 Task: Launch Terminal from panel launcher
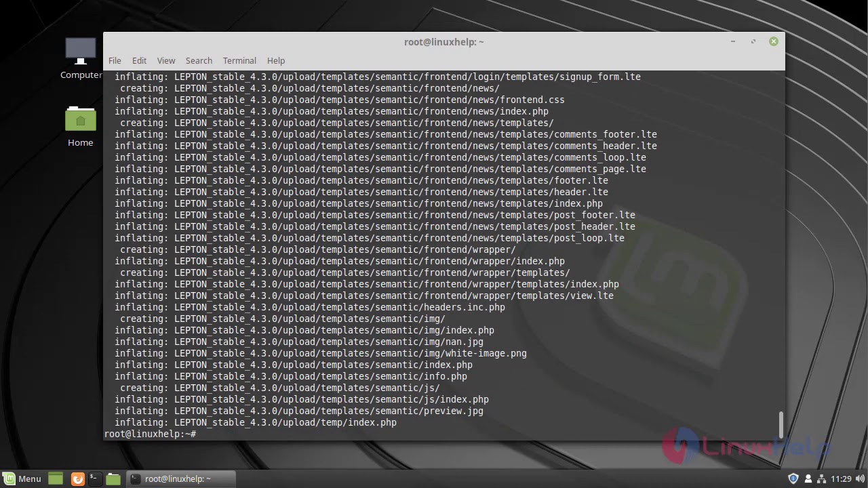pyautogui.click(x=94, y=479)
